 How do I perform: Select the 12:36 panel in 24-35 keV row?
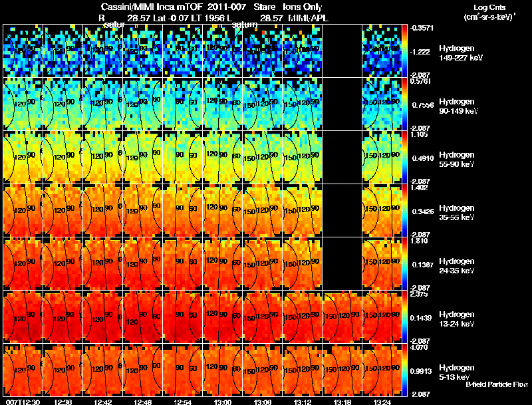(63, 264)
